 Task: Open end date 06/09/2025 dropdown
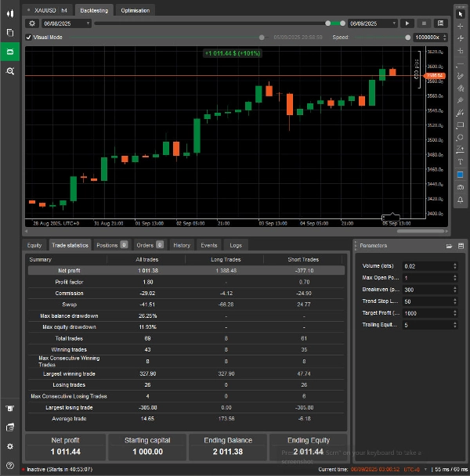[x=373, y=23]
